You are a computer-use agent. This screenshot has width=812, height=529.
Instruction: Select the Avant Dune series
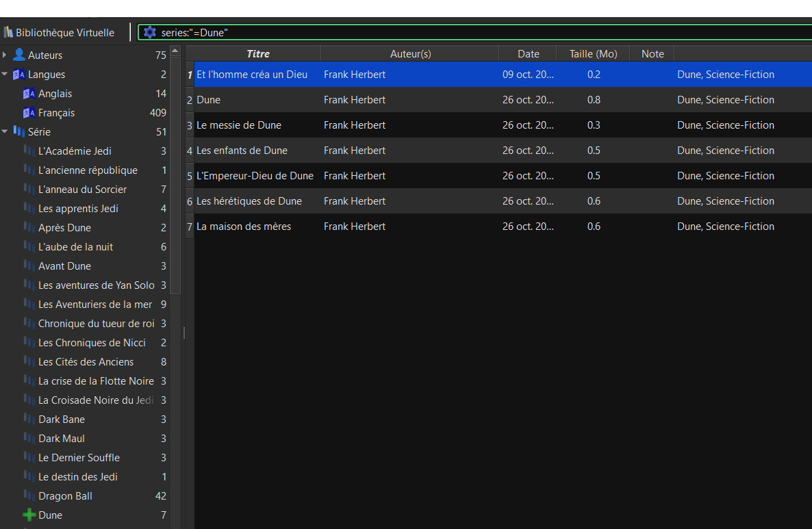(x=64, y=266)
